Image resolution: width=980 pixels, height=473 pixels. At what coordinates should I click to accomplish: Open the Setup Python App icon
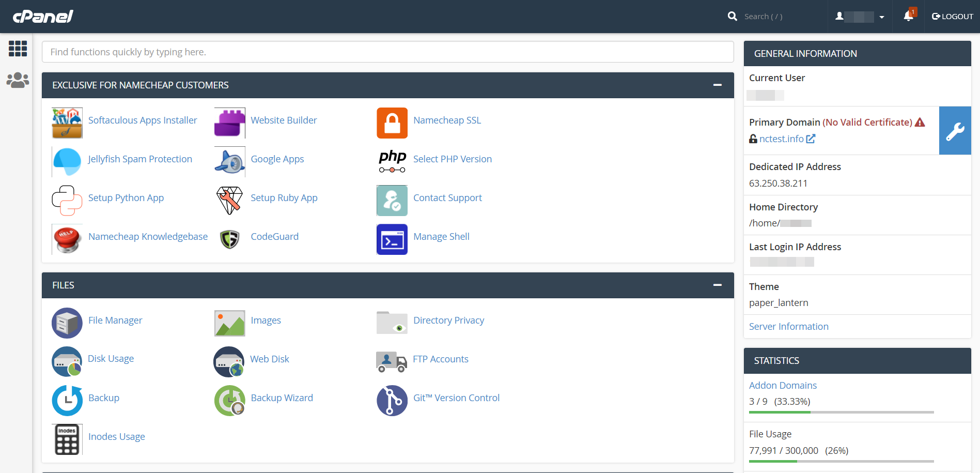[67, 201]
